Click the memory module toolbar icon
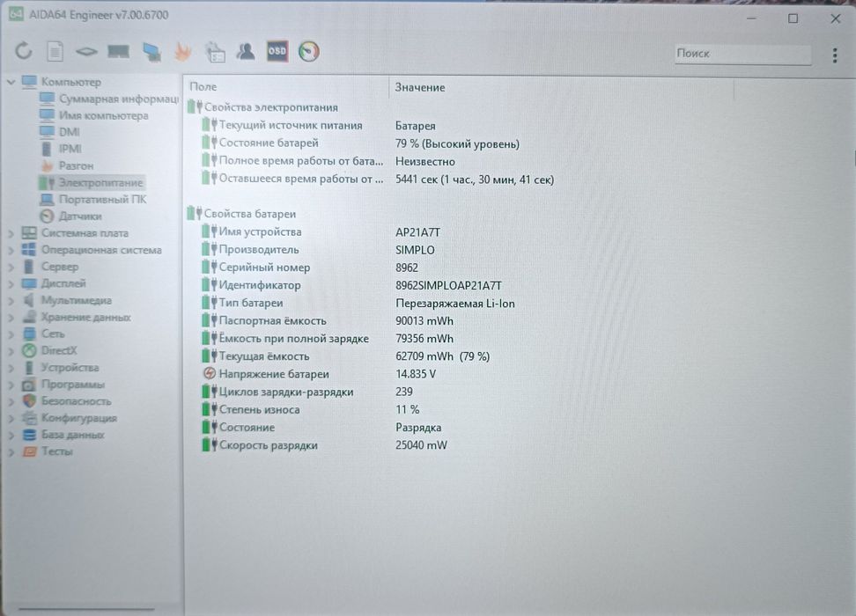Image resolution: width=856 pixels, height=616 pixels. tap(119, 52)
